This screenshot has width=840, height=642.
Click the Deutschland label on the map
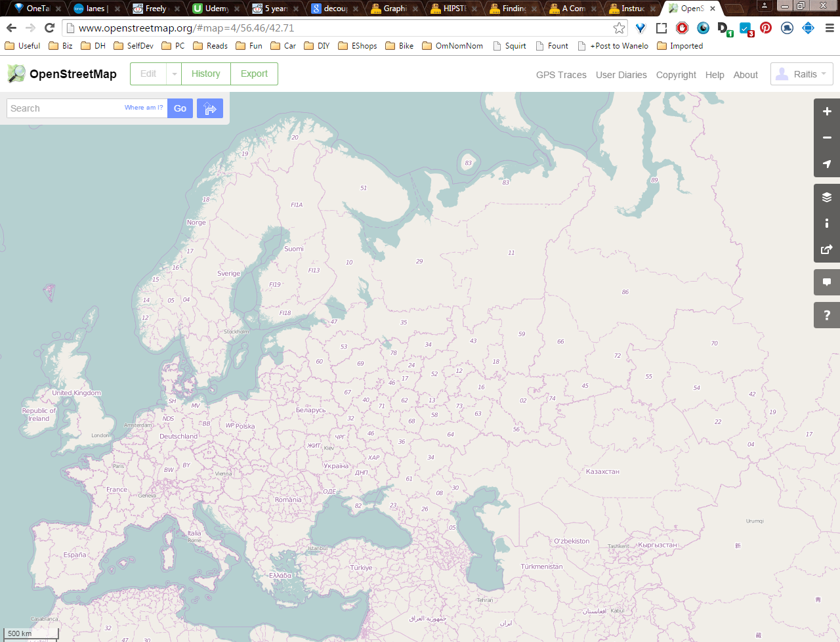pos(178,436)
